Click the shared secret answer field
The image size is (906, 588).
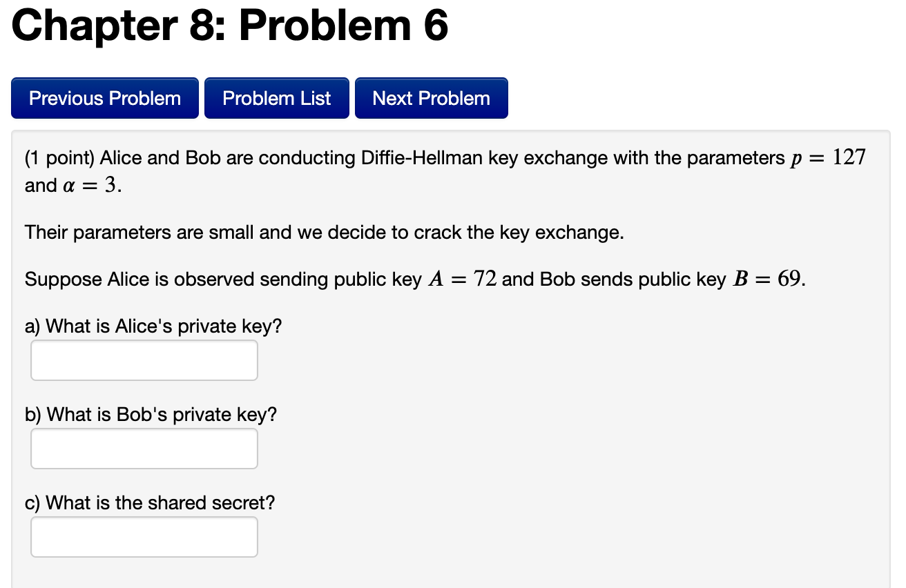click(144, 536)
